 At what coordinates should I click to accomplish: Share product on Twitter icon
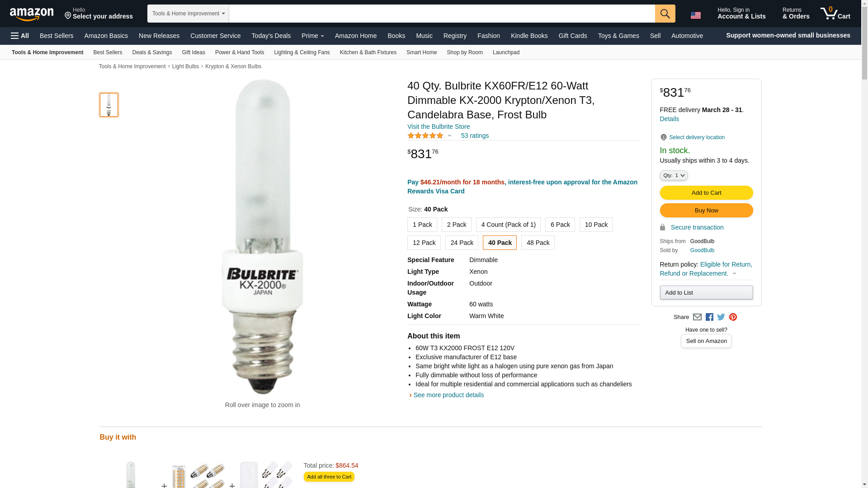pyautogui.click(x=721, y=317)
